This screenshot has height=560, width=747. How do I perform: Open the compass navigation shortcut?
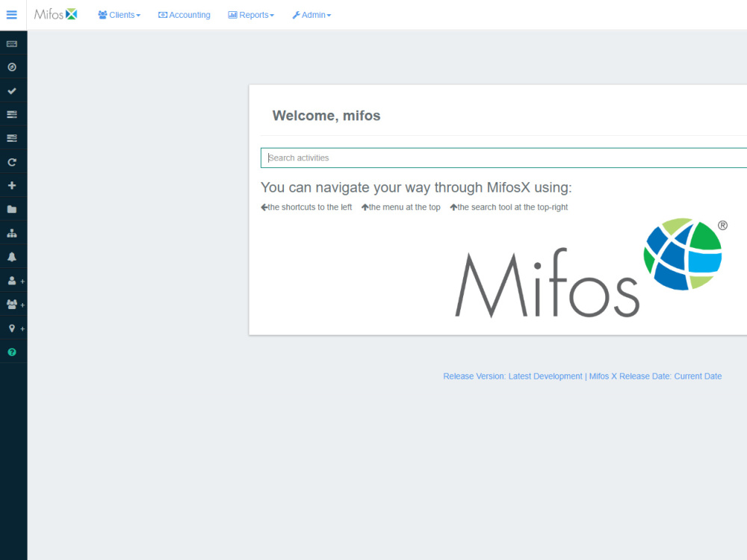(12, 67)
